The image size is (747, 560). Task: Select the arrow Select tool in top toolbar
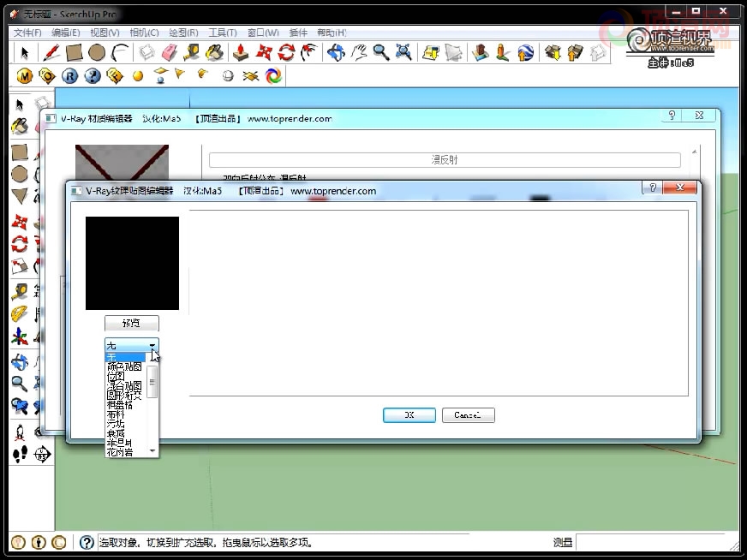click(x=24, y=52)
